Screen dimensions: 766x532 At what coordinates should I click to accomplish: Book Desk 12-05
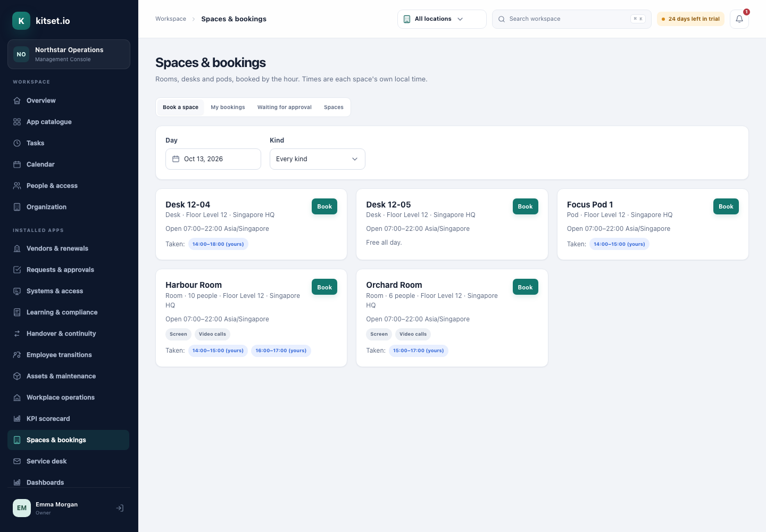tap(525, 206)
